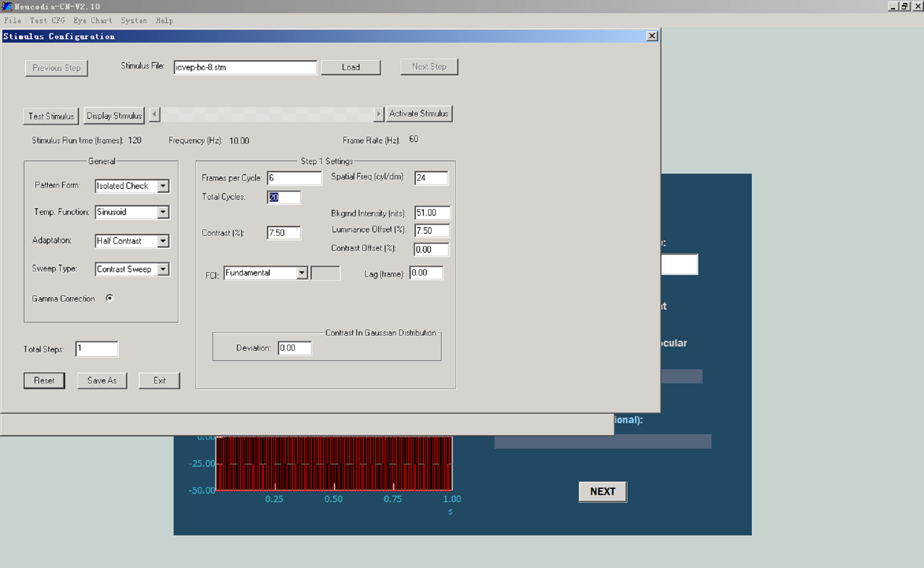The image size is (924, 568).
Task: Open the Sweep Type dropdown
Action: [163, 269]
